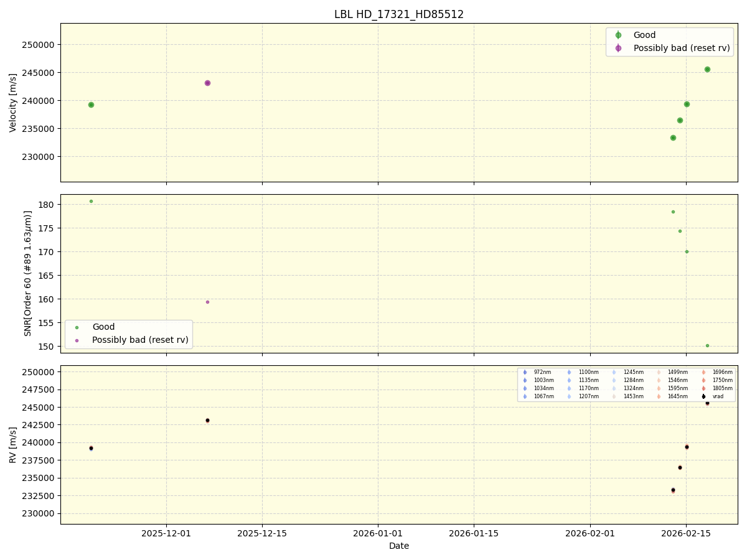747x560 pixels.
Task: Click the 250000 tick on the Velocity axis
Action: coord(39,45)
